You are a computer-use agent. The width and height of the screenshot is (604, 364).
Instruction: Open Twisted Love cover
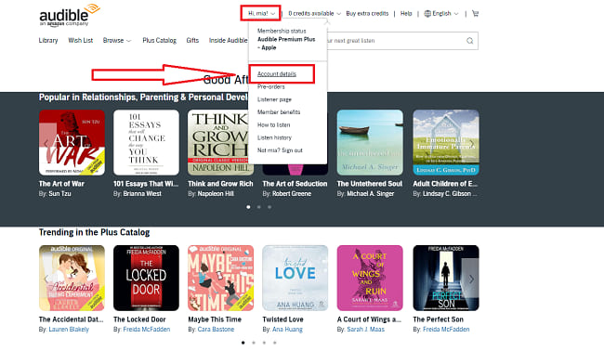tap(295, 279)
